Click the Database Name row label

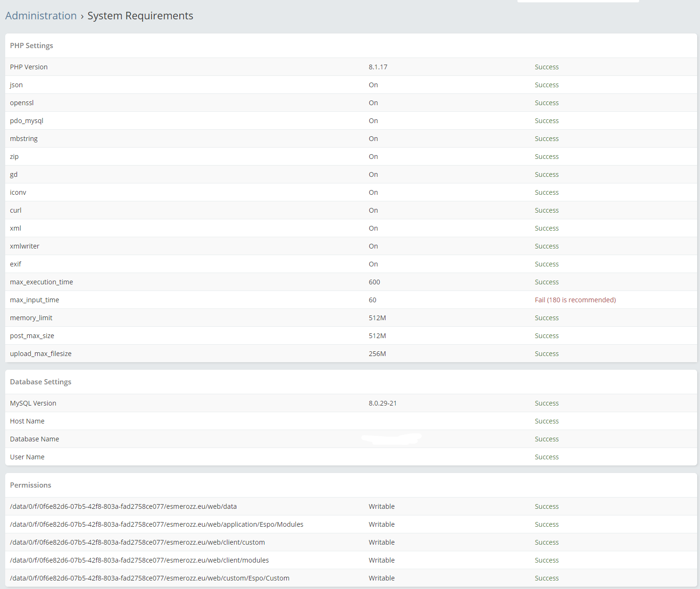34,439
